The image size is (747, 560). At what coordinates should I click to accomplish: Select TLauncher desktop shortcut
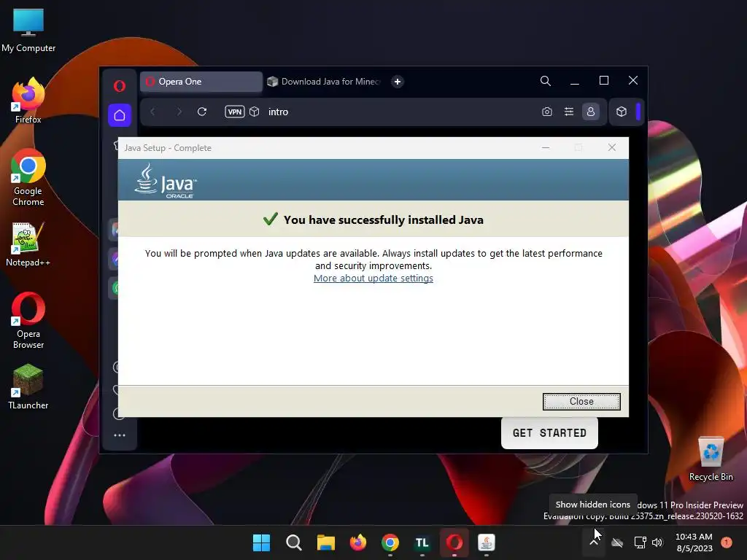[x=28, y=386]
